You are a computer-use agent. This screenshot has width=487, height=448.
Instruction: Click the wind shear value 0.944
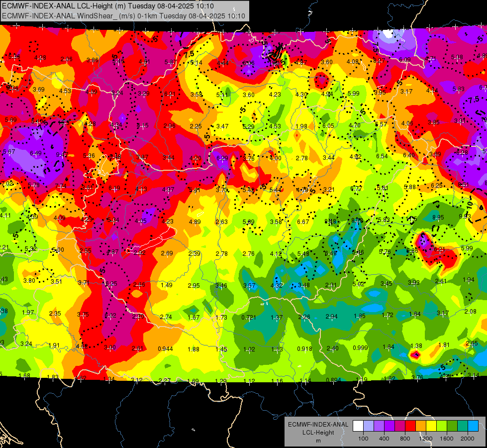[x=165, y=349]
